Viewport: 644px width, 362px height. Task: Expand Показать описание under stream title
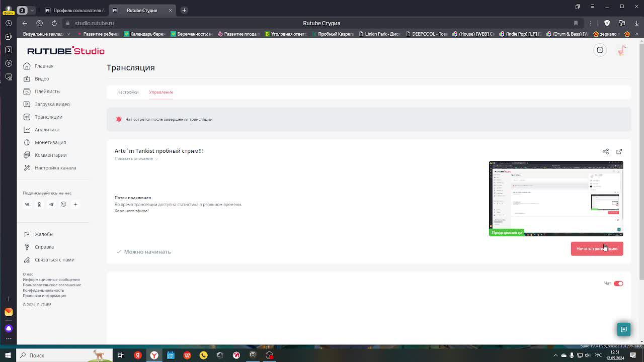coord(136,158)
